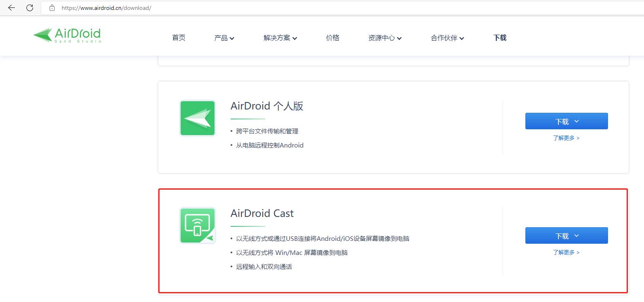This screenshot has width=644, height=302.
Task: Click the AirDroid 个人版 product icon
Action: tap(197, 118)
